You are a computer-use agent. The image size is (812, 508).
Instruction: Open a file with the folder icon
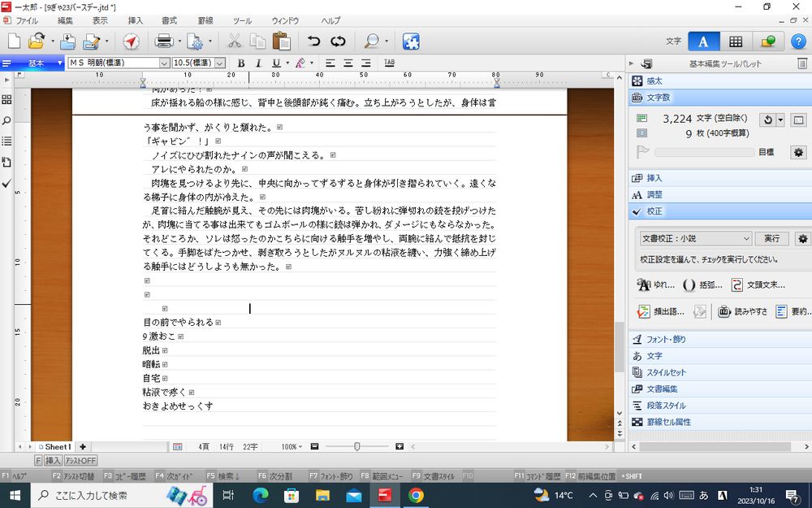(37, 41)
